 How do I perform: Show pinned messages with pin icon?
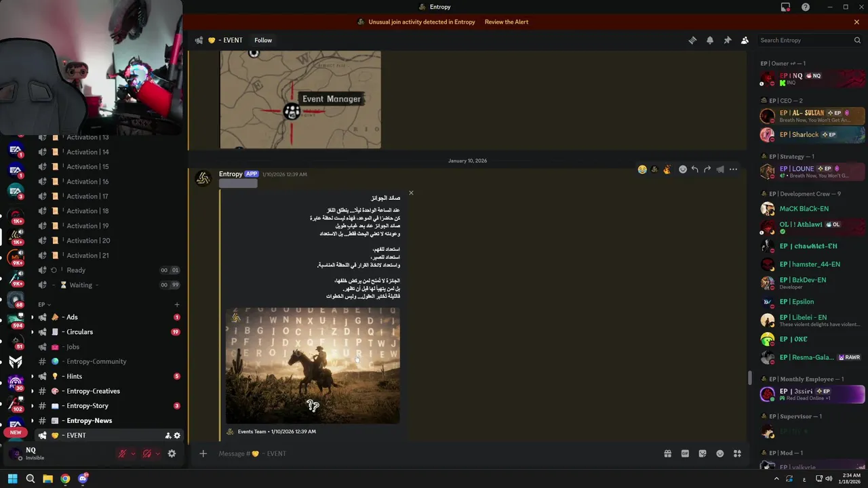[x=728, y=41]
